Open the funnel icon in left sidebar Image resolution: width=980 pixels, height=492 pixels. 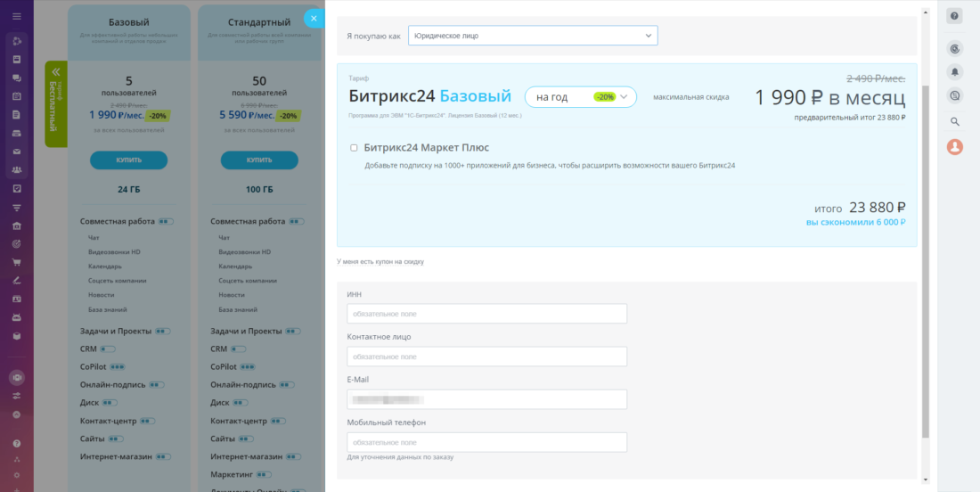coord(17,207)
